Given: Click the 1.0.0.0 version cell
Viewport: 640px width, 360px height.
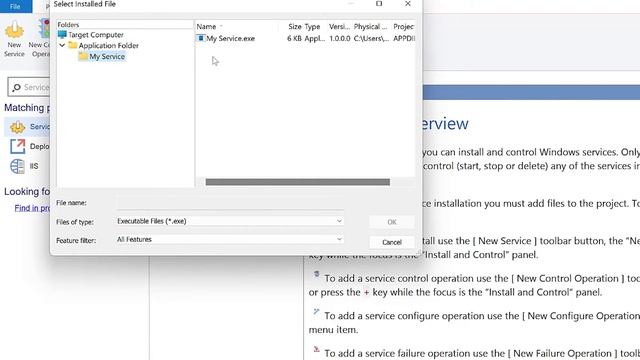Looking at the screenshot, I should click(x=340, y=38).
